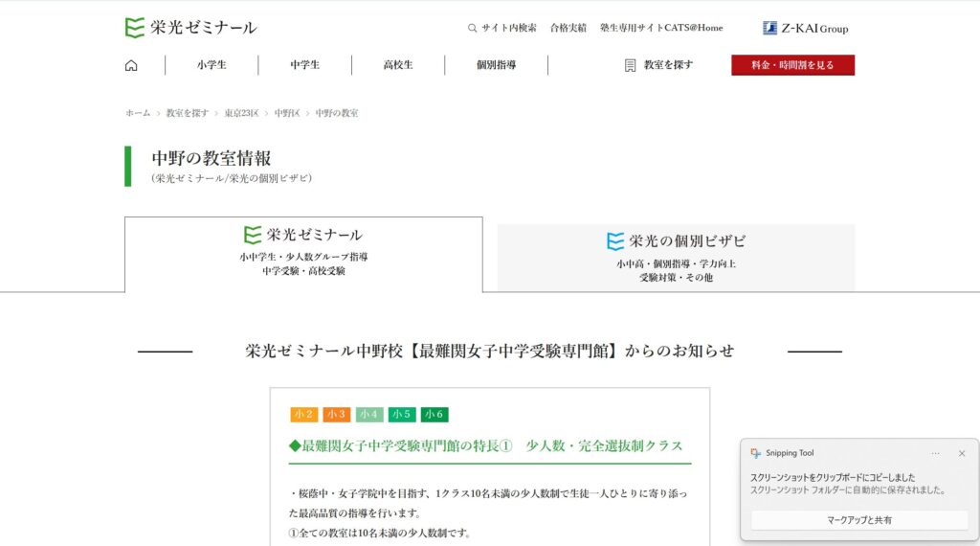Click the classroom list icon beside 教室を探す

(x=630, y=65)
